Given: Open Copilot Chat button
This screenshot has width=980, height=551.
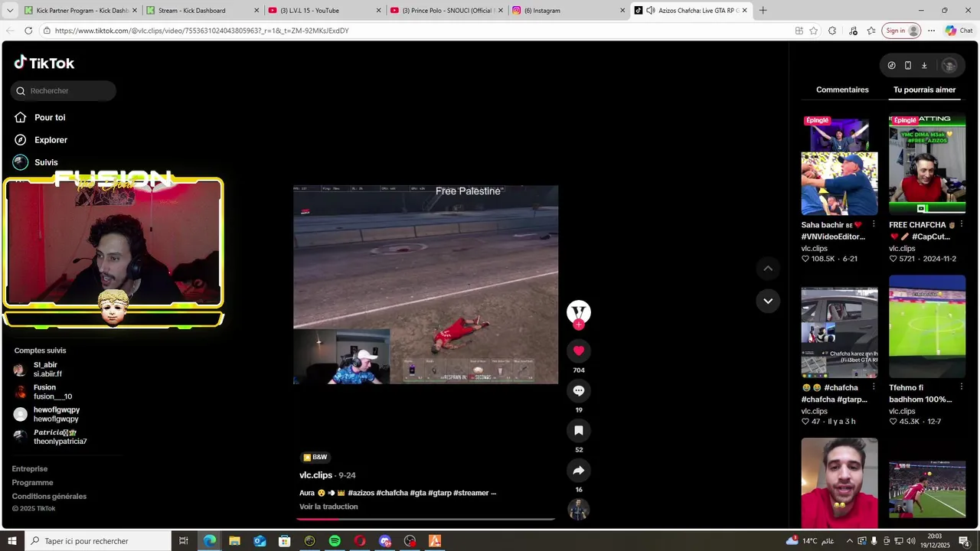Looking at the screenshot, I should click(x=959, y=31).
